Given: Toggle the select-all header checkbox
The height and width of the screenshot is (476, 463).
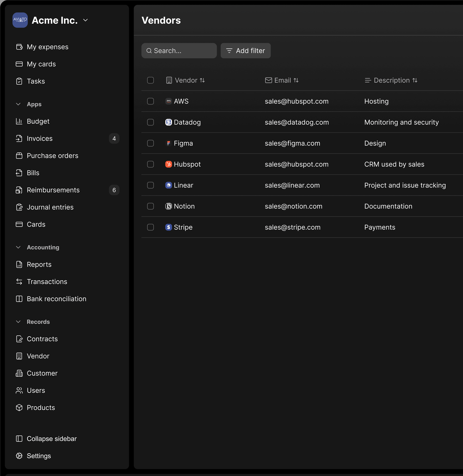Looking at the screenshot, I should pos(151,80).
